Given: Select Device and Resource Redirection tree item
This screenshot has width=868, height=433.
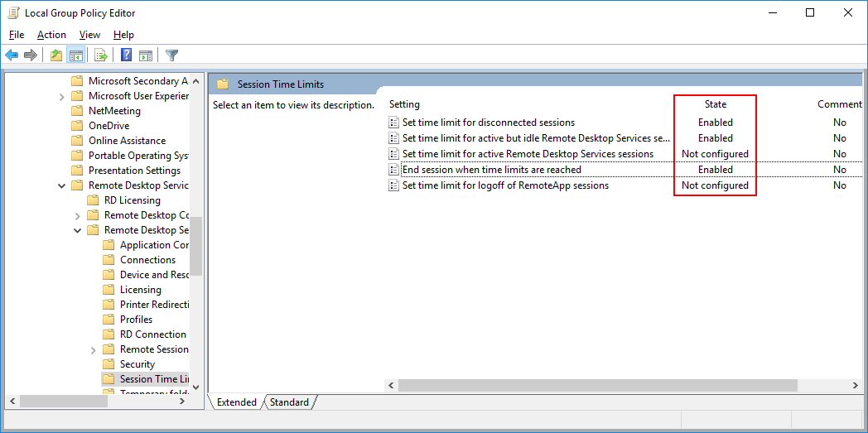Looking at the screenshot, I should [x=154, y=274].
